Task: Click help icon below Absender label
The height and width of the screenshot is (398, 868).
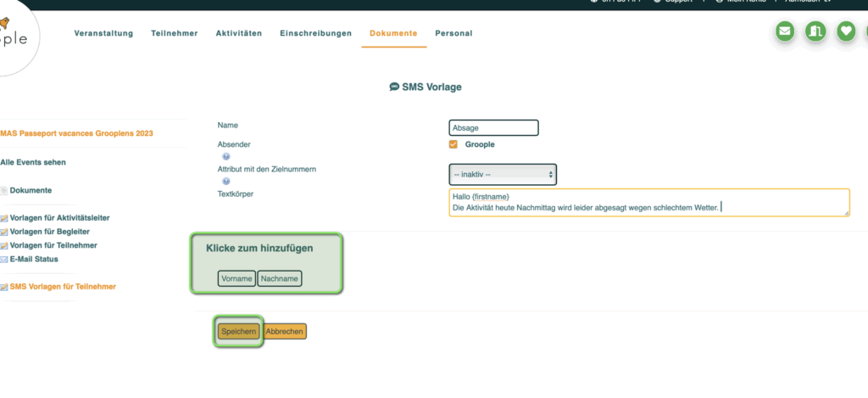Action: pos(226,157)
